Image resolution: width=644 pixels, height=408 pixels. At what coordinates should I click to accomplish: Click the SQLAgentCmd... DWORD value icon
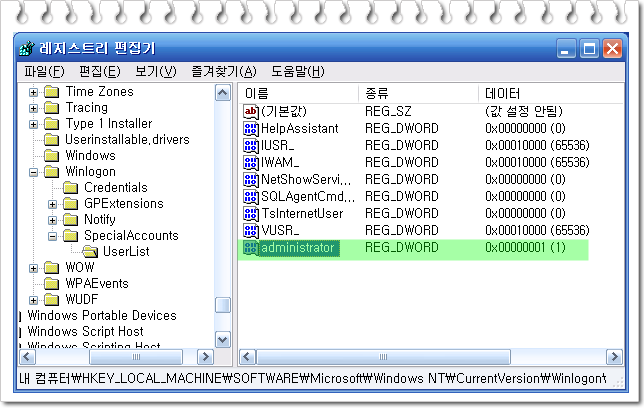click(x=251, y=196)
